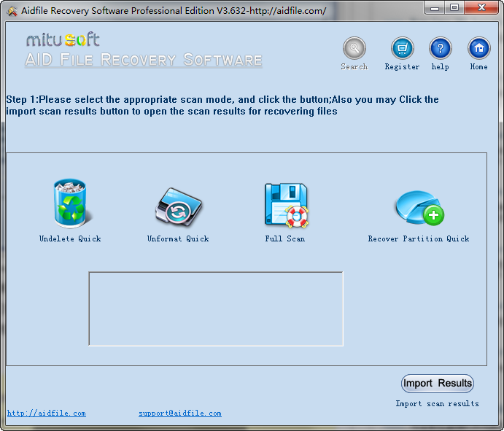Click the Import scan results caption
This screenshot has height=431, width=504.
click(x=437, y=404)
